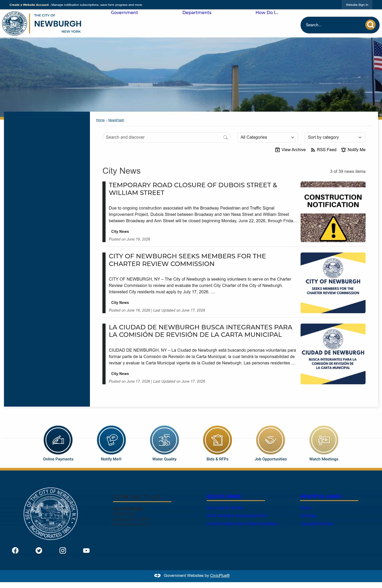Click the header search magnifier button
Viewport: 382px width, 588px height.
370,25
